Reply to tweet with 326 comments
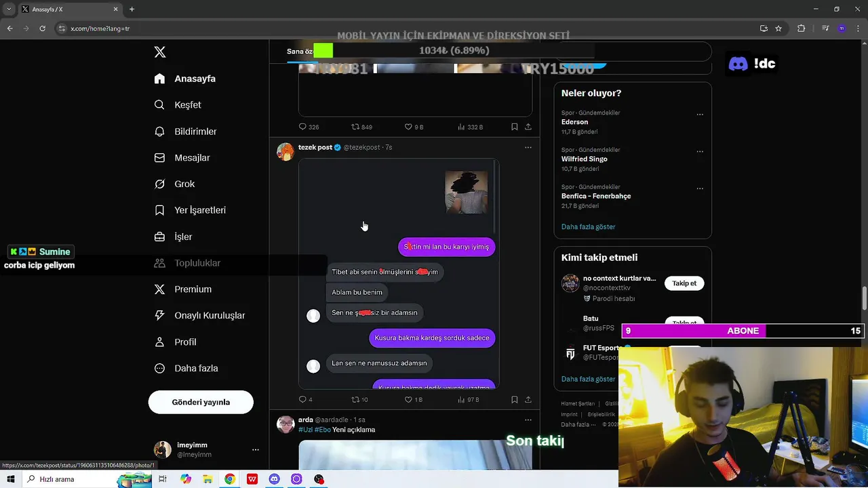The height and width of the screenshot is (488, 868). tap(309, 127)
